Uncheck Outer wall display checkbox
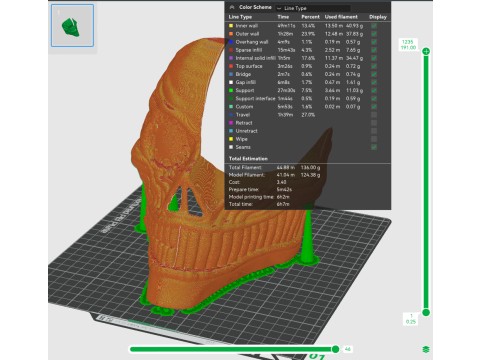 pos(374,34)
